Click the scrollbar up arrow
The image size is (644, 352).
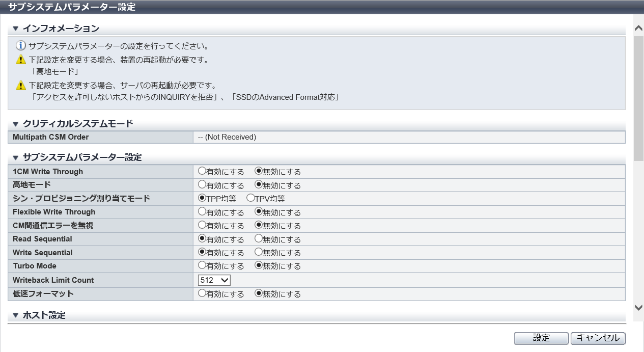[638, 29]
